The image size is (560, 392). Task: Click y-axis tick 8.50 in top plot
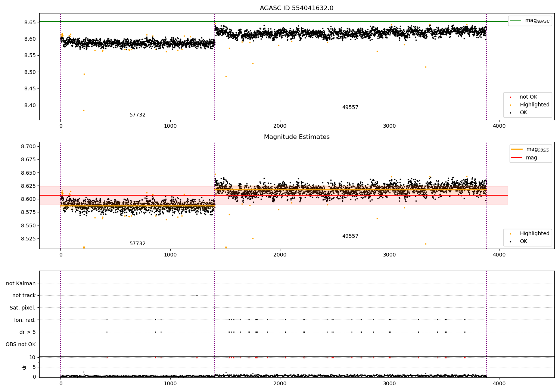point(30,72)
